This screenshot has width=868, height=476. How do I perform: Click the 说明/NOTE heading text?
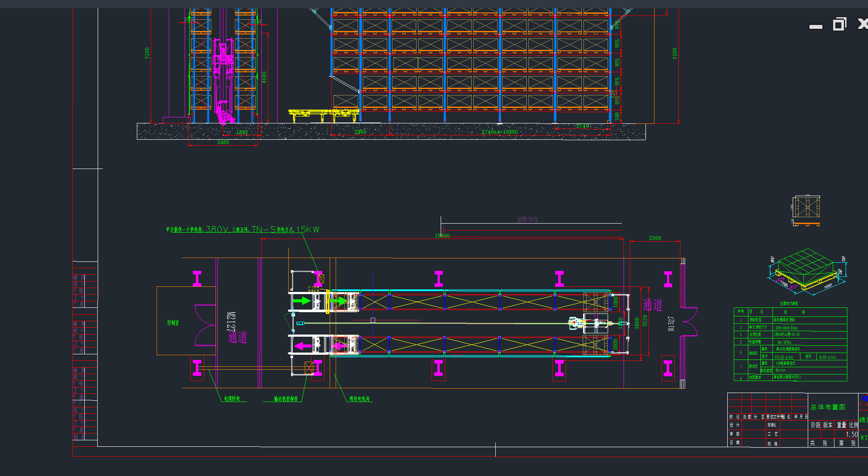527,220
